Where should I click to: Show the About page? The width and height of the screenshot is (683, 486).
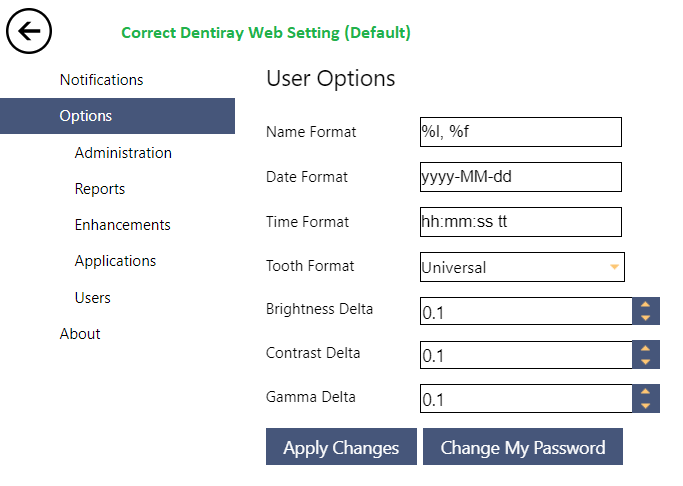coord(80,334)
